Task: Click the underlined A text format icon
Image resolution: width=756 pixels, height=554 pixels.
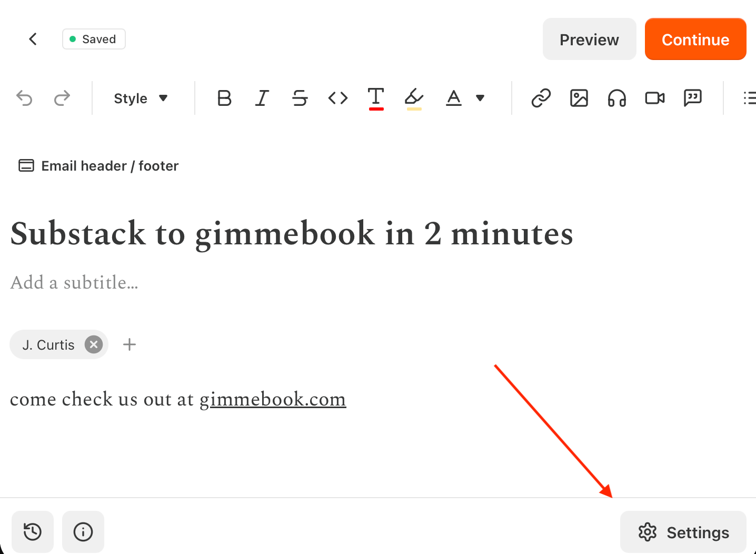Action: coord(453,98)
